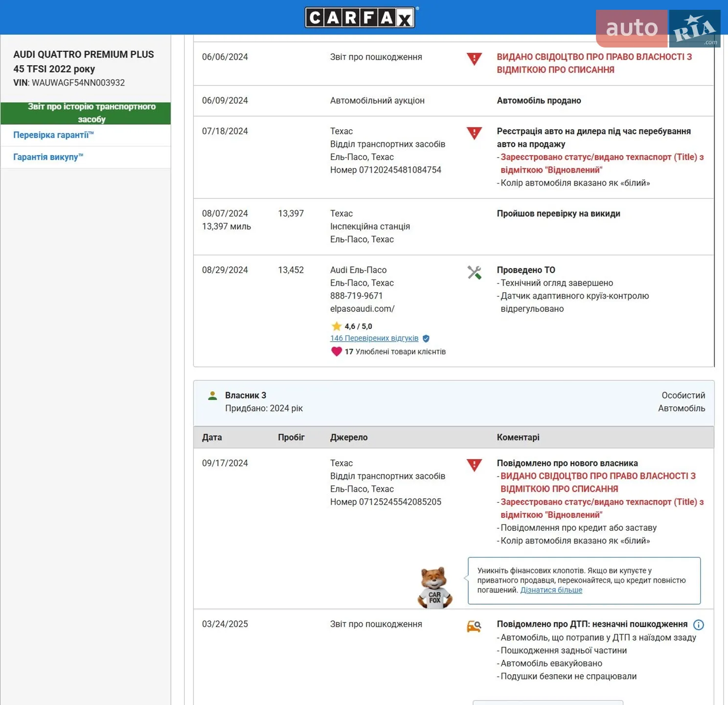
Task: Click Автомобіль евакуйовано line
Action: [551, 663]
